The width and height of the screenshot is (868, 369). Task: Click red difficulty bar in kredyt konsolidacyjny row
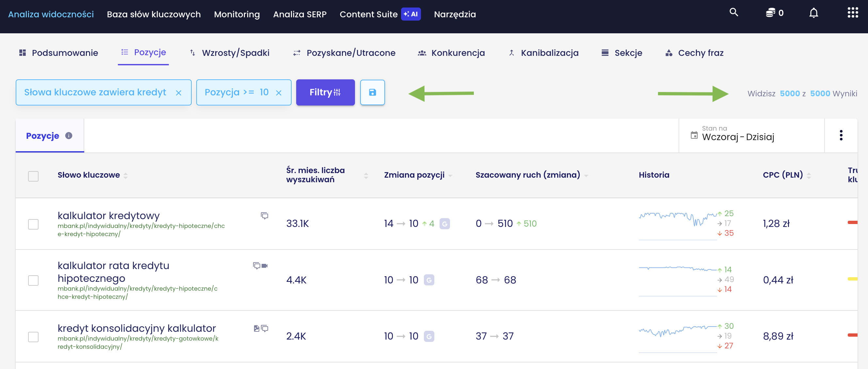click(x=852, y=335)
